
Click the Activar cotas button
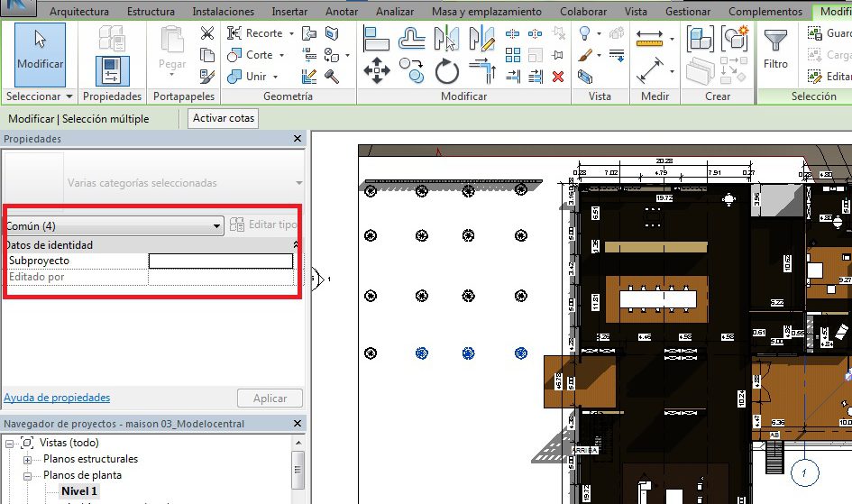[x=224, y=118]
